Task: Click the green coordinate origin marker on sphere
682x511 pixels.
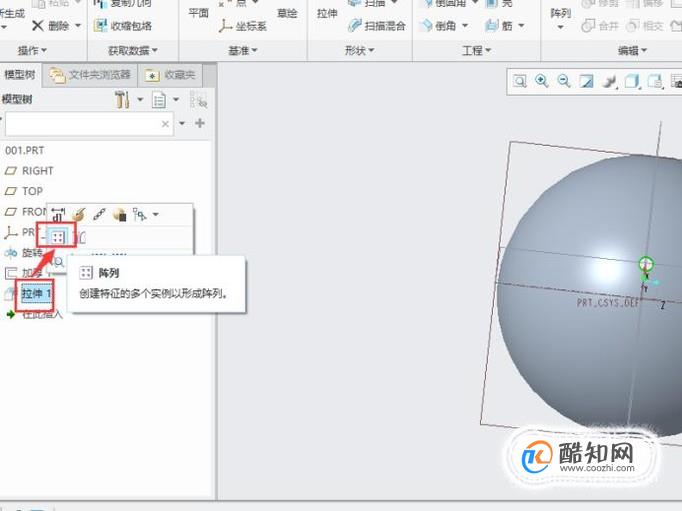Action: tap(646, 264)
